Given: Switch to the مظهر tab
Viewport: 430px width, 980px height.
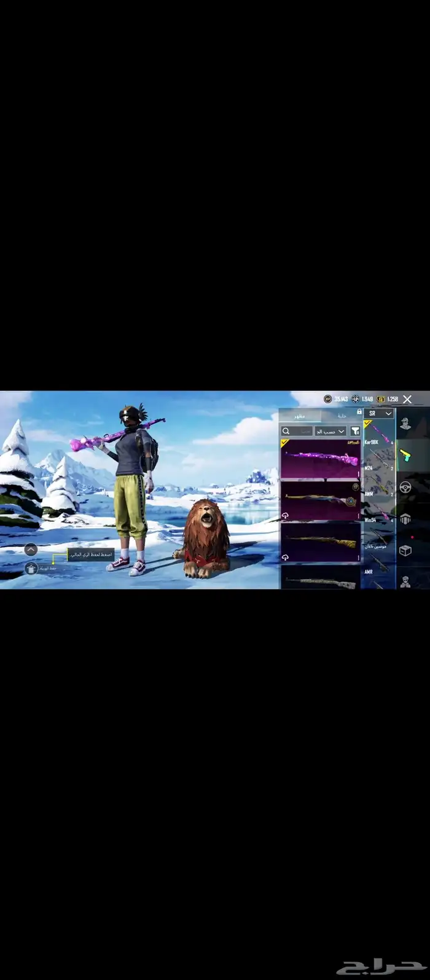Looking at the screenshot, I should (300, 416).
